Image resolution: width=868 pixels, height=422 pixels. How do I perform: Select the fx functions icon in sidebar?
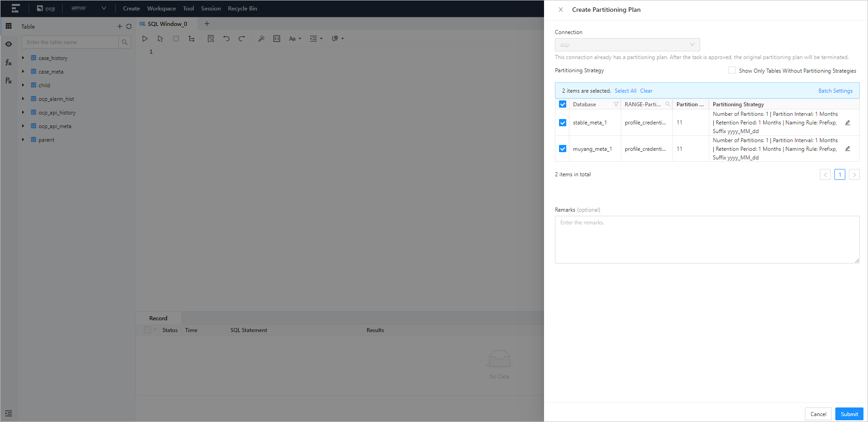click(8, 62)
